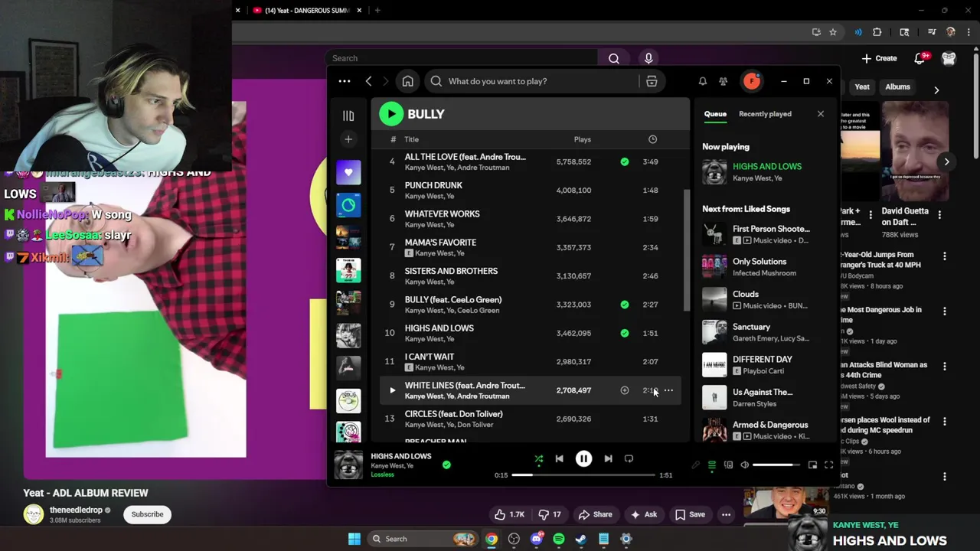This screenshot has width=980, height=551.
Task: Select the Albums chip on YouTube
Action: 898,87
